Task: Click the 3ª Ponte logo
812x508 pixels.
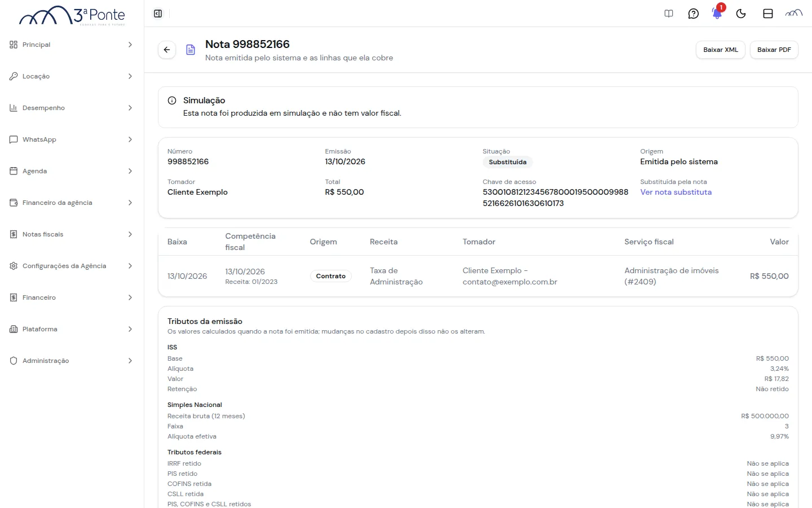Action: 72,16
